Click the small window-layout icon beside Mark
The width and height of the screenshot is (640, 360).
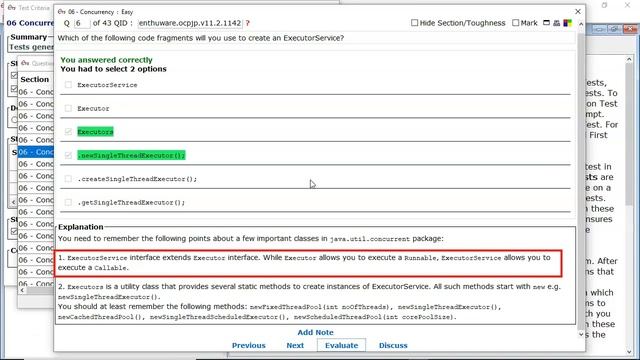pyautogui.click(x=547, y=23)
